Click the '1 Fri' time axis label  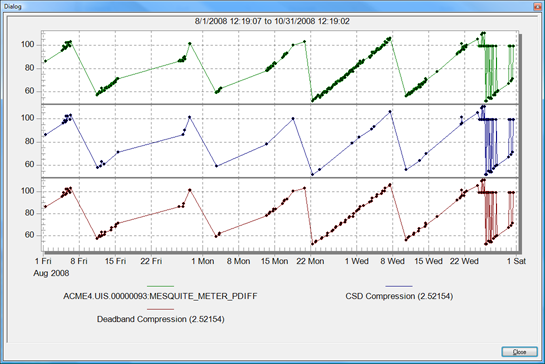coord(43,261)
